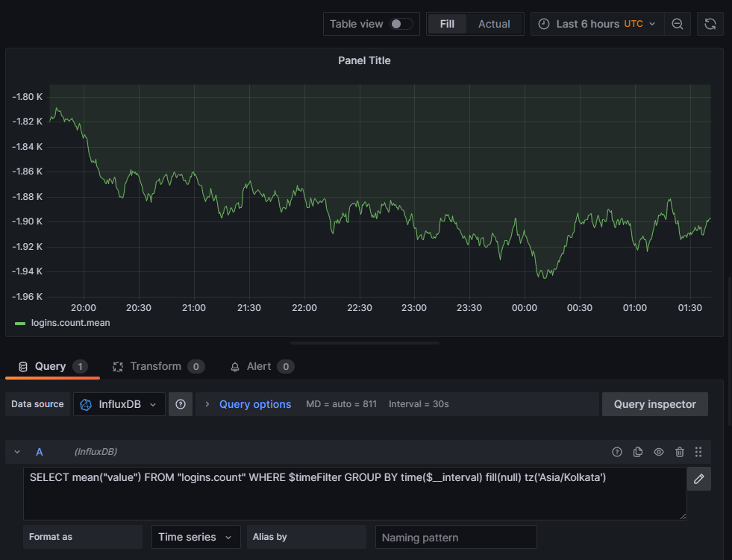Expand the Query options section
This screenshot has width=732, height=560.
pyautogui.click(x=254, y=404)
